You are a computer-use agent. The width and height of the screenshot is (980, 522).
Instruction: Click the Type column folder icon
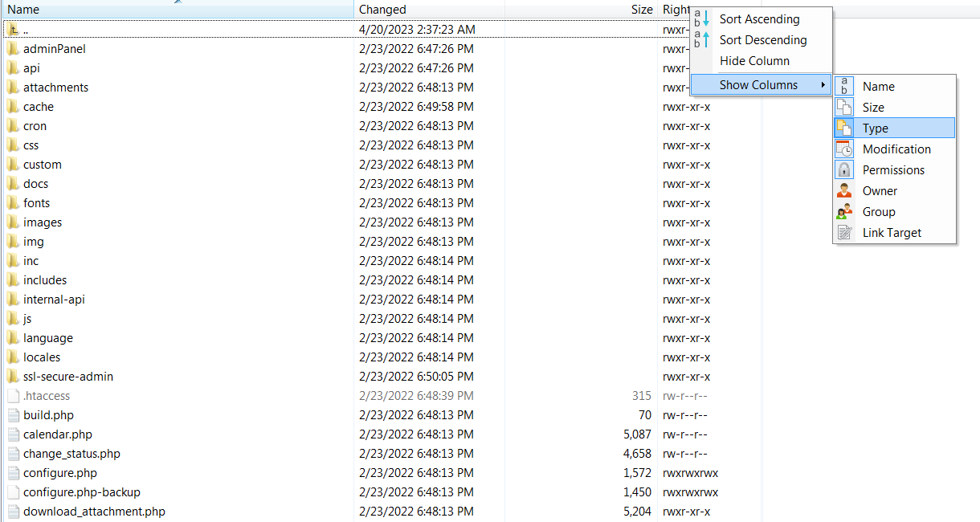point(844,128)
